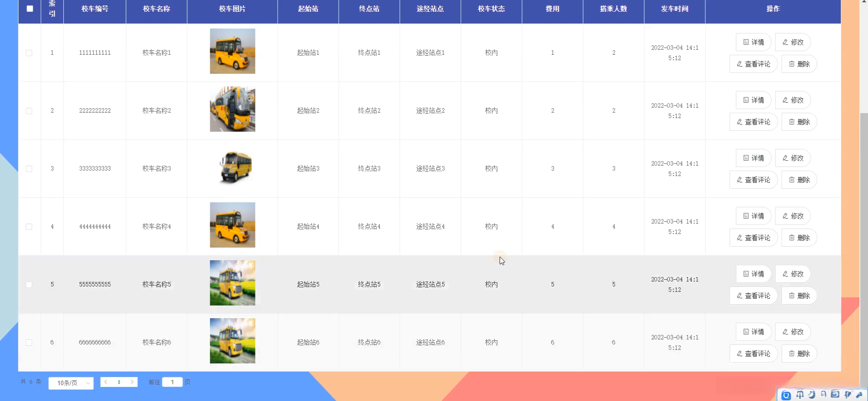View 查看评论 for 校车名称6
Viewport: 868px width, 401px height.
754,353
